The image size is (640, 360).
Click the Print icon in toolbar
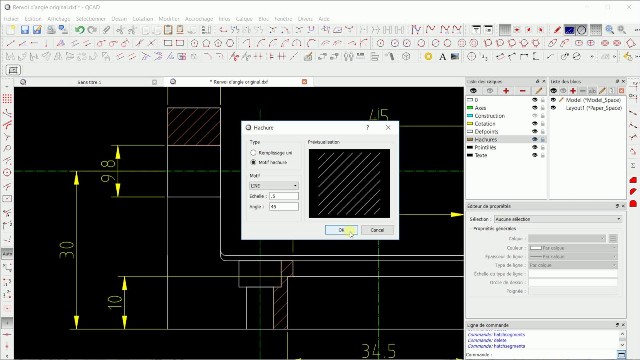click(51, 30)
